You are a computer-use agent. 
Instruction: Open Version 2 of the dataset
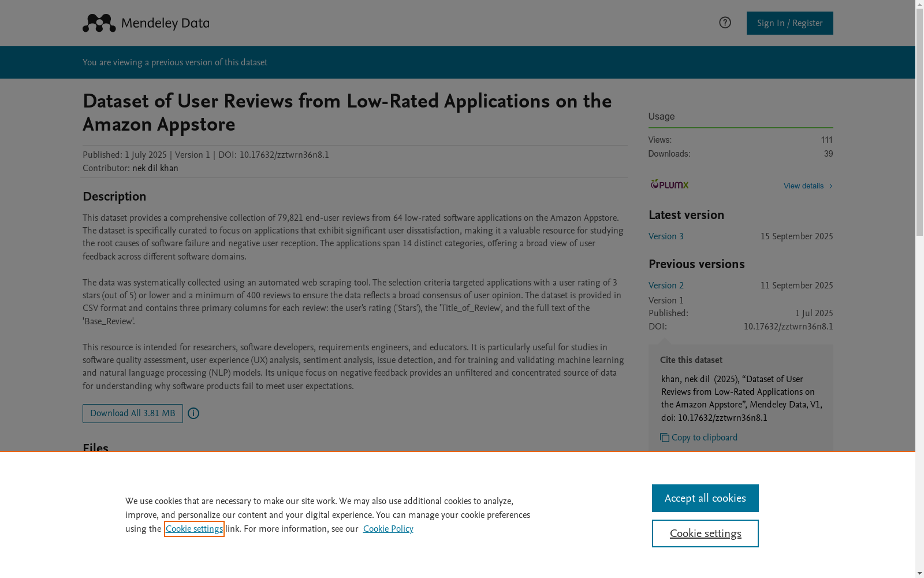[x=666, y=286]
